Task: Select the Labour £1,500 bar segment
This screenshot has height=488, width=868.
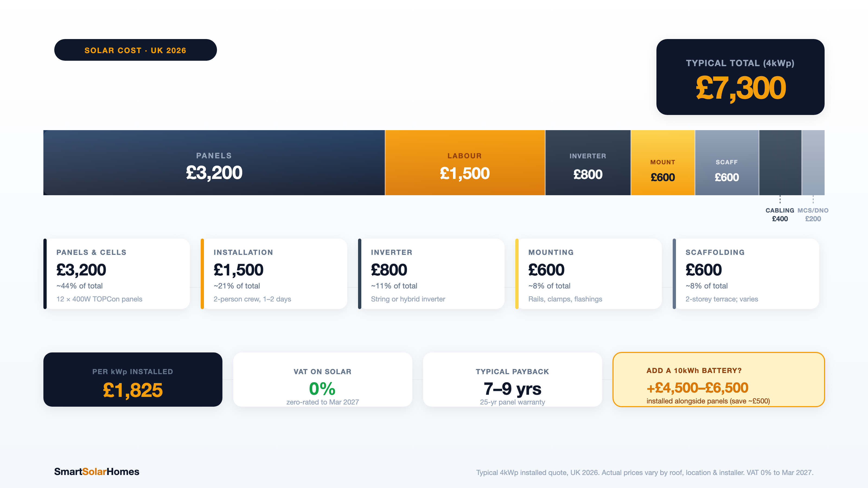Action: pos(465,163)
